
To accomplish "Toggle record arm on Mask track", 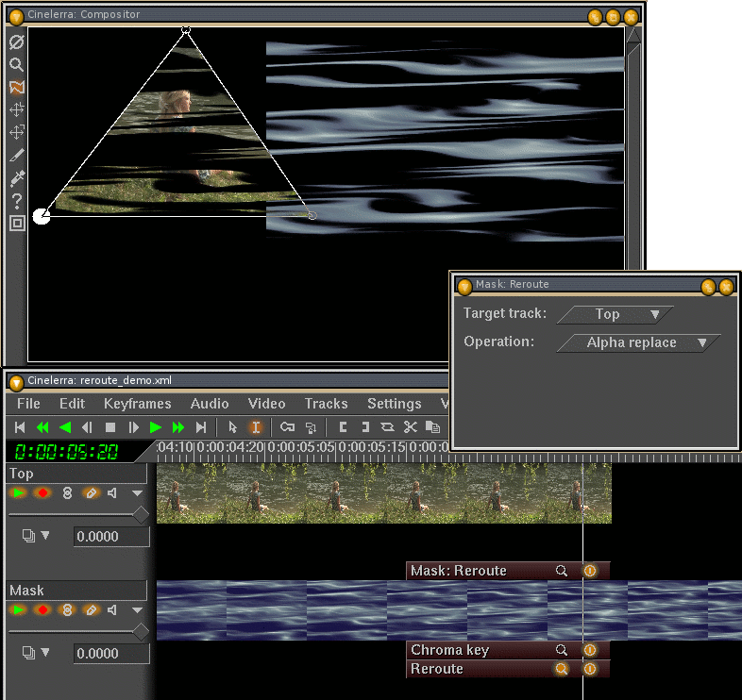I will (42, 609).
